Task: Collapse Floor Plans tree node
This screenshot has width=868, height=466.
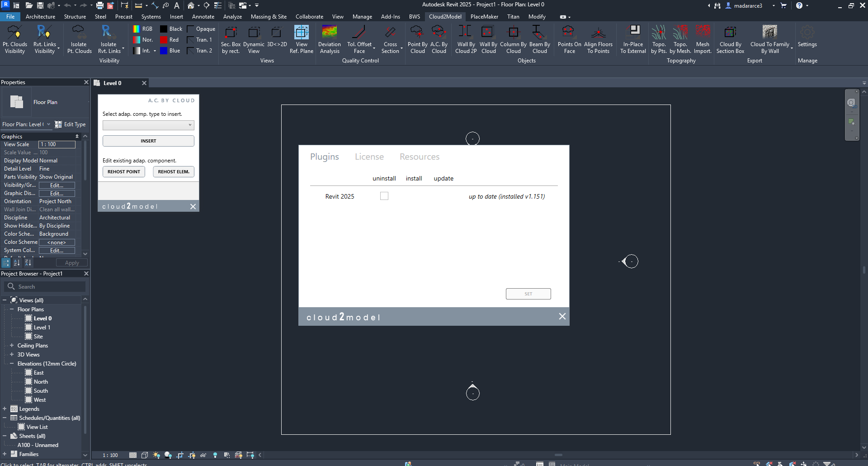Action: point(12,309)
